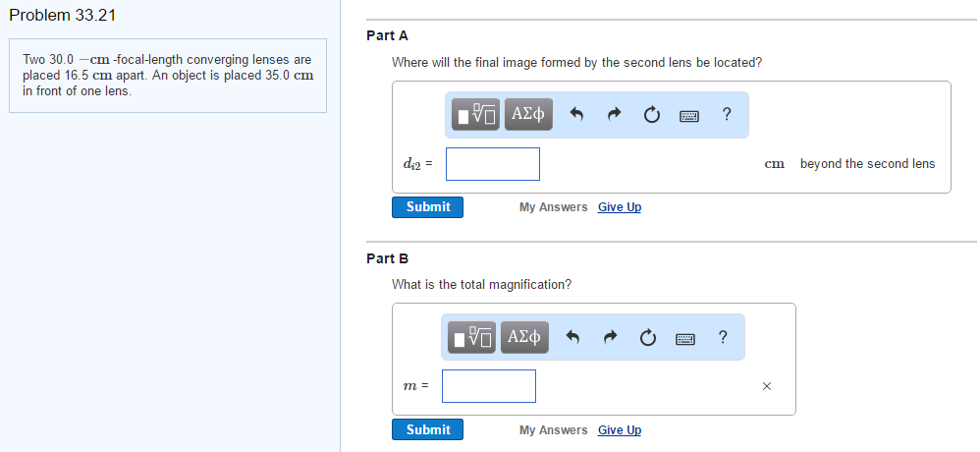The height and width of the screenshot is (452, 980).
Task: Click the magnification m input field
Action: tap(489, 386)
